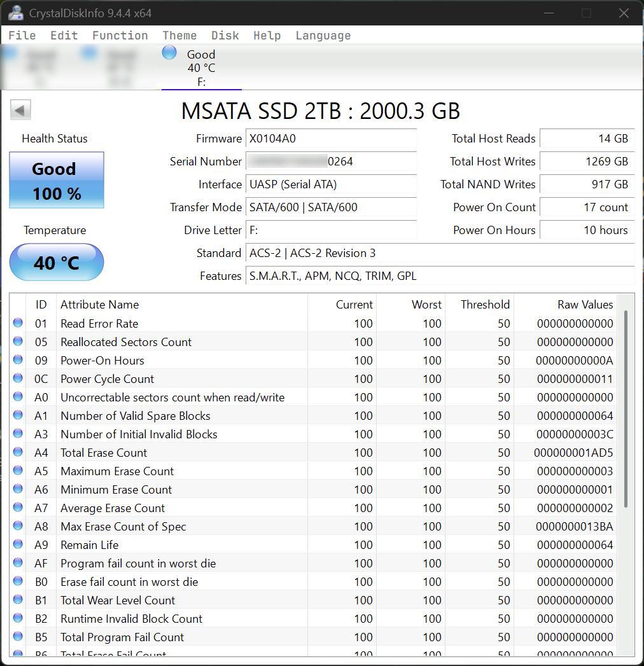Click the SMART attribute list vertical scrollbar
Image resolution: width=644 pixels, height=666 pixels.
click(x=626, y=408)
